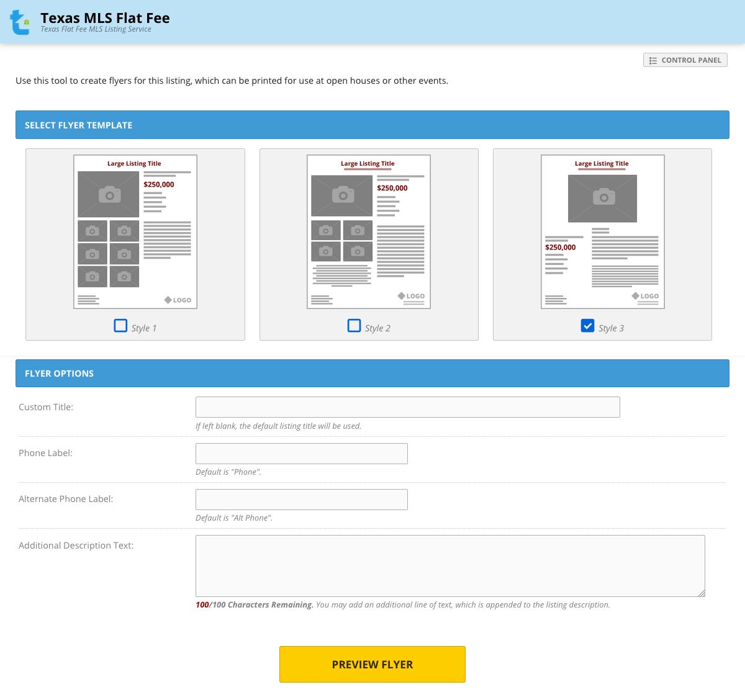Click the Select Flyer Template header
This screenshot has width=745, height=700.
coord(372,125)
